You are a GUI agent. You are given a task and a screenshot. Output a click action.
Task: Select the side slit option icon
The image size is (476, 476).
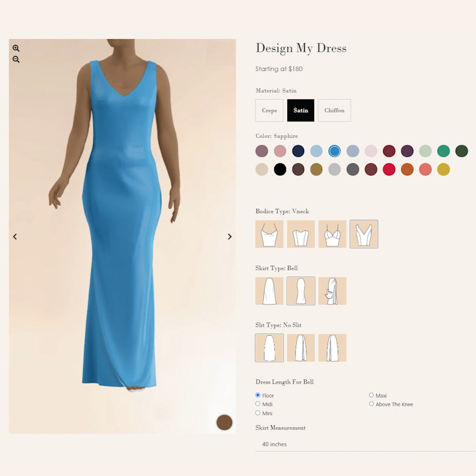[x=332, y=348]
